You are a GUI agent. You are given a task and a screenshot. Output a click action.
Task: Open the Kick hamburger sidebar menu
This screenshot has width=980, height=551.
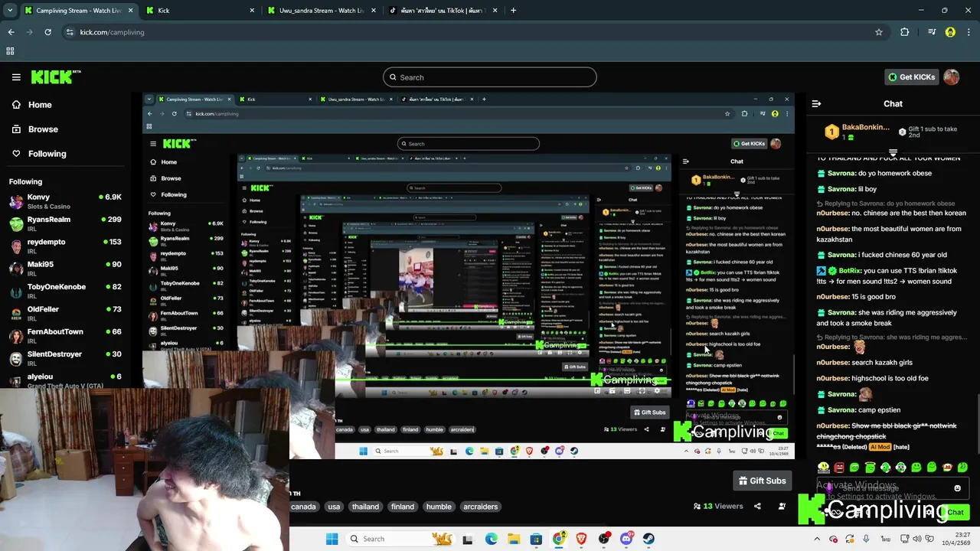(16, 77)
